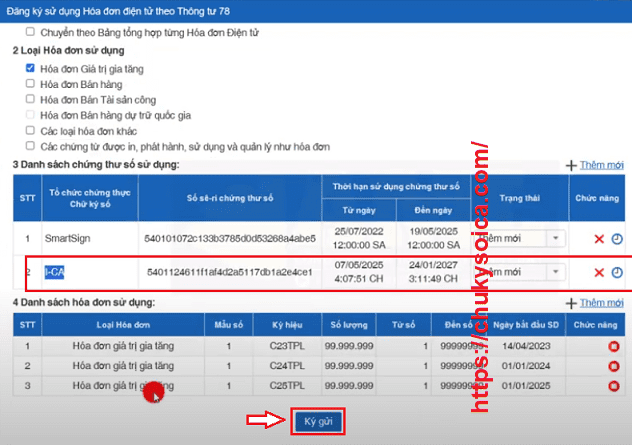Screen dimensions: 632x445
Task: Click start date 01/01/2025 cell
Action: click(x=526, y=386)
